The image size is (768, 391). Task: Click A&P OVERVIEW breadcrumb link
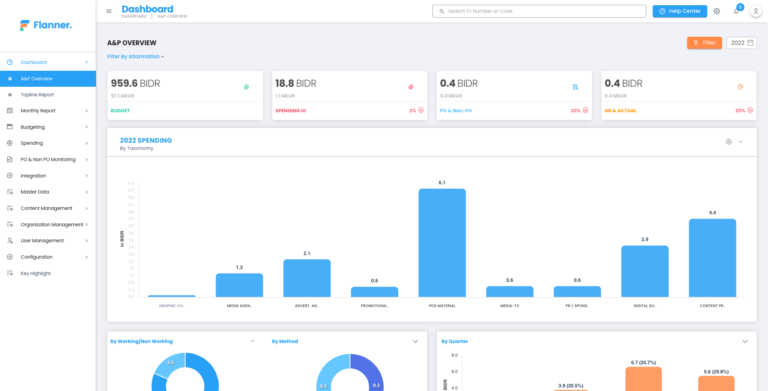point(172,16)
